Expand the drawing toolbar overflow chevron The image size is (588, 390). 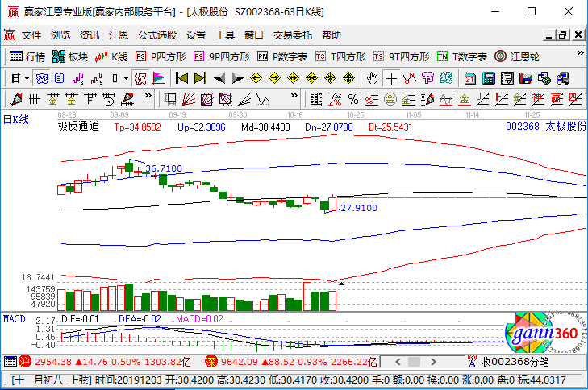pos(148,96)
